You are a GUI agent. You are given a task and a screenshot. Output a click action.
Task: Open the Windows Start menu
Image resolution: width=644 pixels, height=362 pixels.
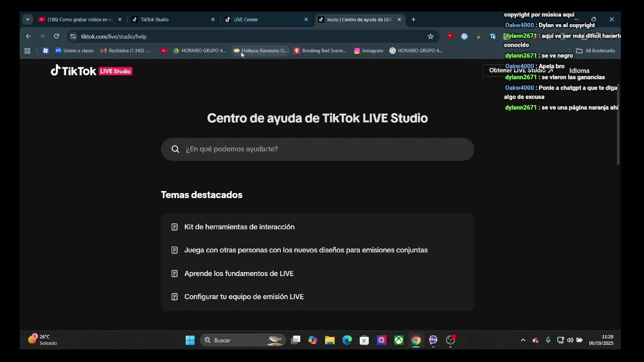point(190,340)
